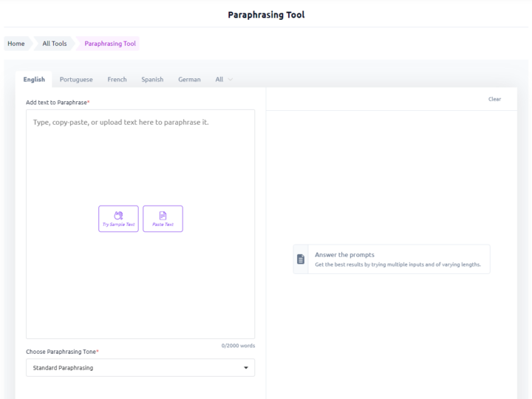Click the Paraphrasing Tool page heading
532x399 pixels.
click(266, 15)
